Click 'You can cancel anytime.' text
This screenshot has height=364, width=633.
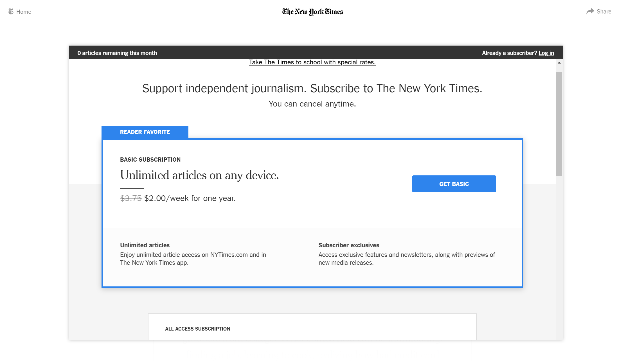pyautogui.click(x=312, y=104)
